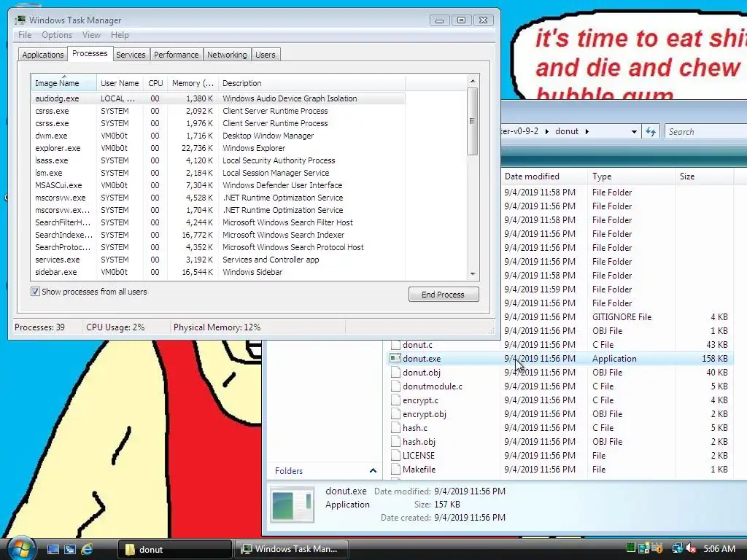Open Task Manager Options menu
747x560 pixels.
coord(57,35)
